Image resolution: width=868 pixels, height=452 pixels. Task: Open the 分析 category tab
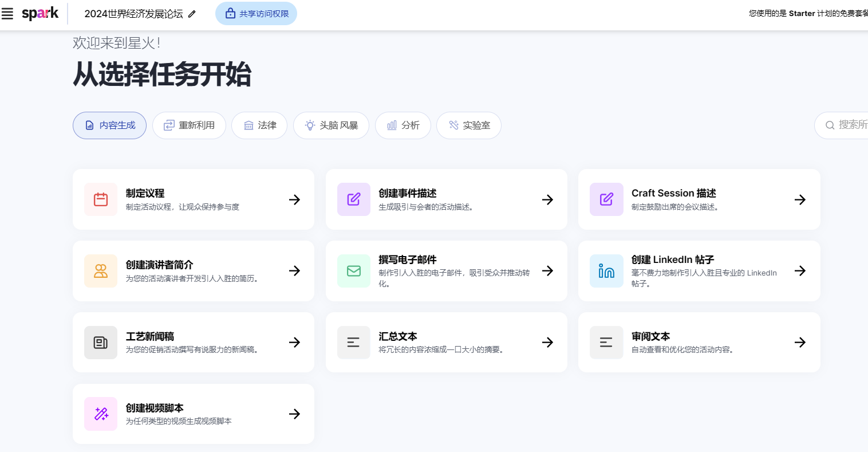[403, 125]
